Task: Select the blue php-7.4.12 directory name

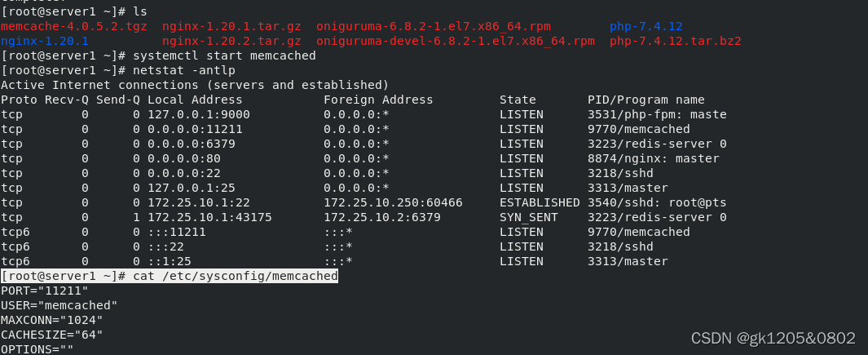Action: [646, 26]
